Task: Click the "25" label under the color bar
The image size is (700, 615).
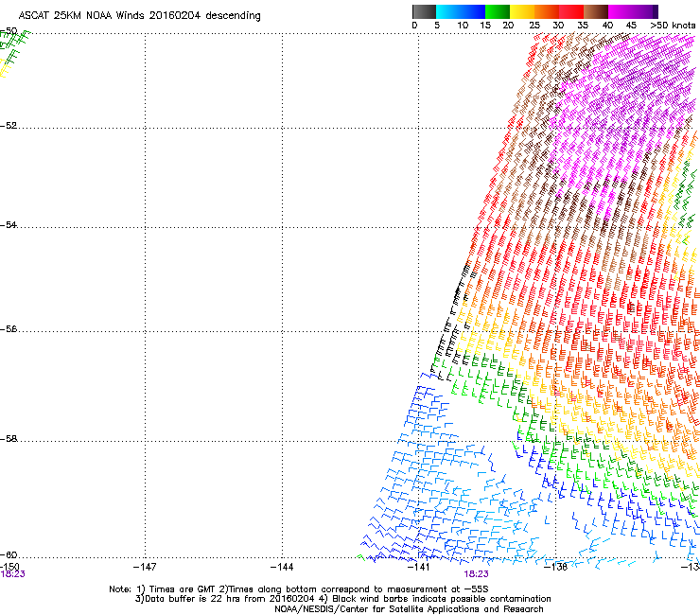Action: 534,26
